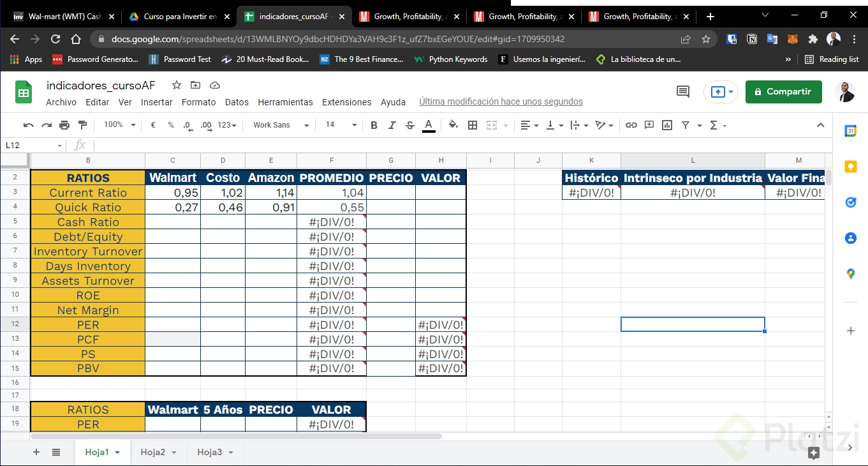This screenshot has width=868, height=466.
Task: Insert a comment
Action: coord(649,125)
